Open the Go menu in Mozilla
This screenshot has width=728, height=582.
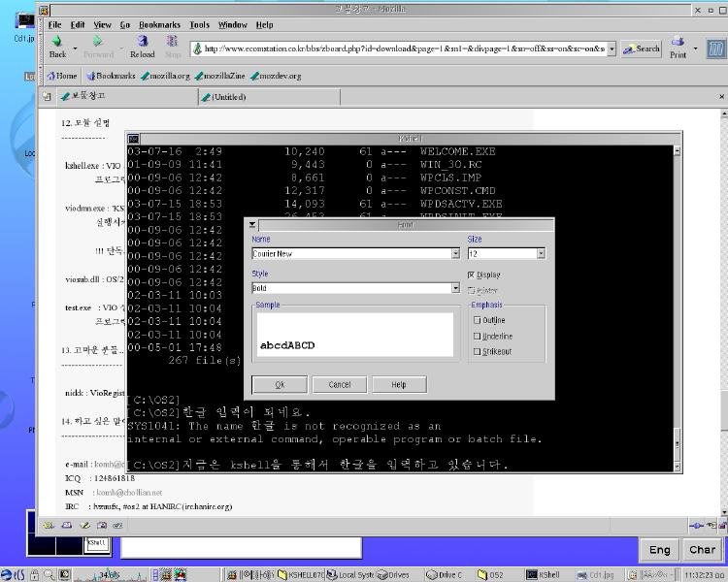pos(125,25)
